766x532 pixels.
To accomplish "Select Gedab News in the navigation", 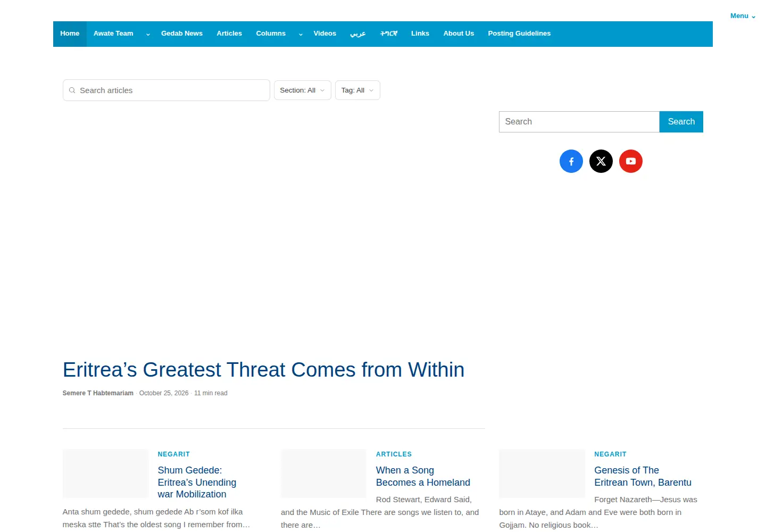I will pos(182,34).
